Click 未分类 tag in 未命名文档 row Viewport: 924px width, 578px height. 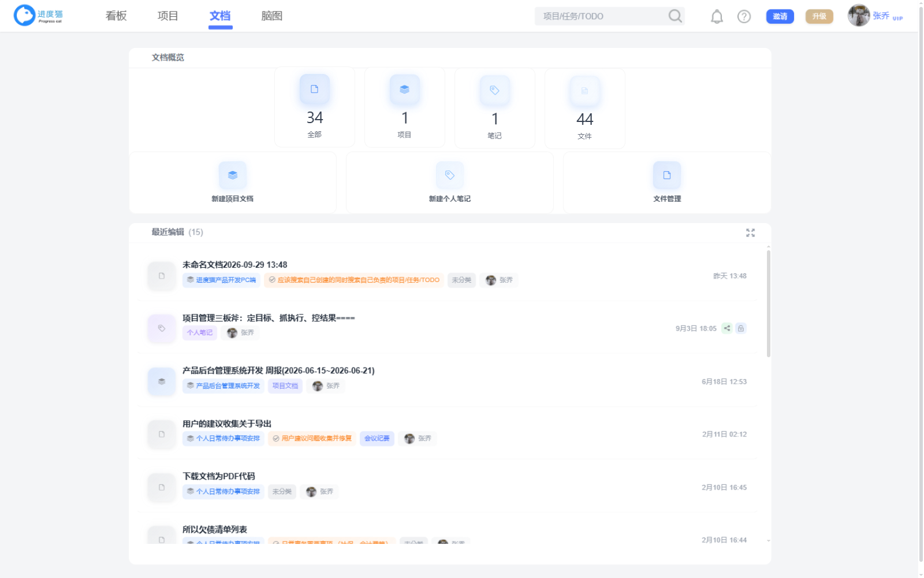461,280
